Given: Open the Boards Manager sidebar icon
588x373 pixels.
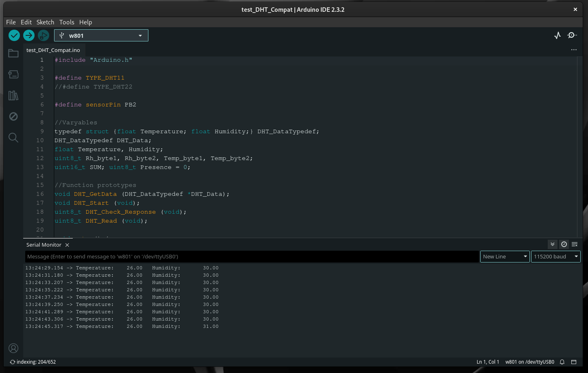Looking at the screenshot, I should (13, 74).
